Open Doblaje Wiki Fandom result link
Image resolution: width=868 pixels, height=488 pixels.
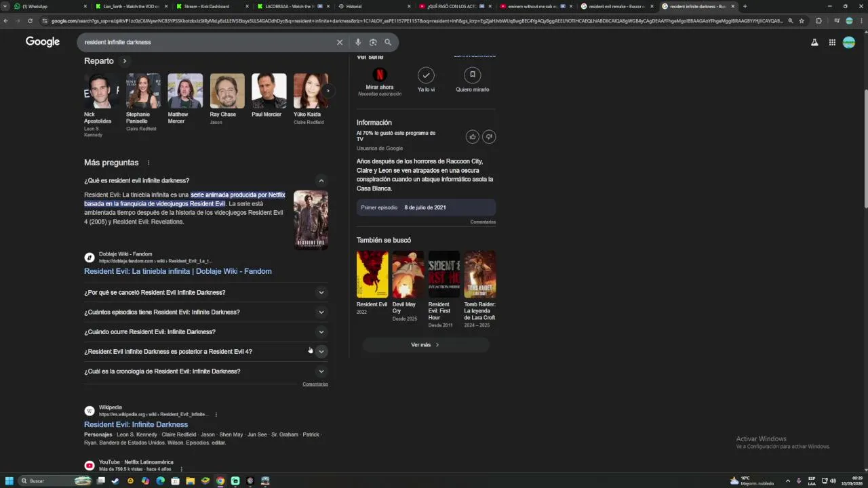178,271
